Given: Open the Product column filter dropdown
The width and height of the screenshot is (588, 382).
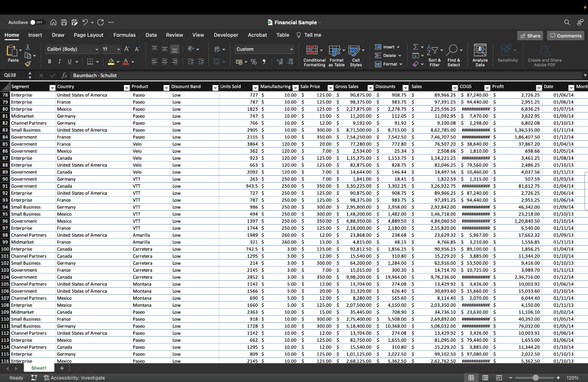Looking at the screenshot, I should pyautogui.click(x=166, y=87).
